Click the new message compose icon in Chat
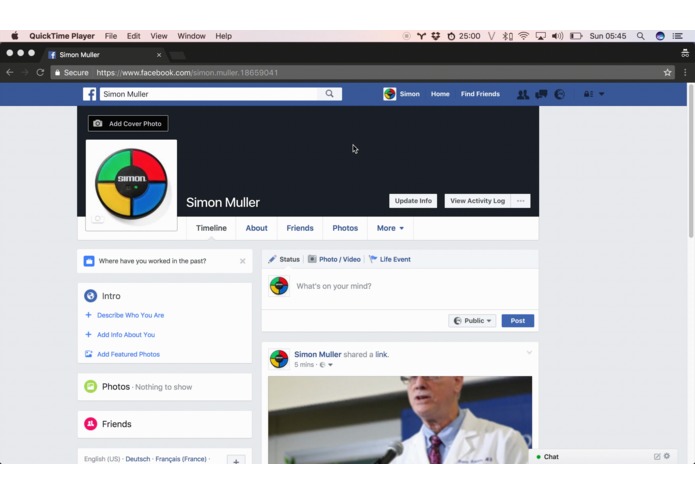This screenshot has height=494, width=695. (x=657, y=456)
